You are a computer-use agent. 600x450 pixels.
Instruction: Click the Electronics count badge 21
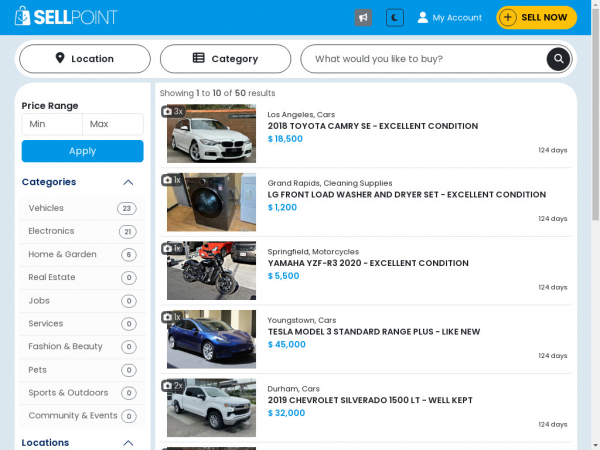[x=127, y=232]
